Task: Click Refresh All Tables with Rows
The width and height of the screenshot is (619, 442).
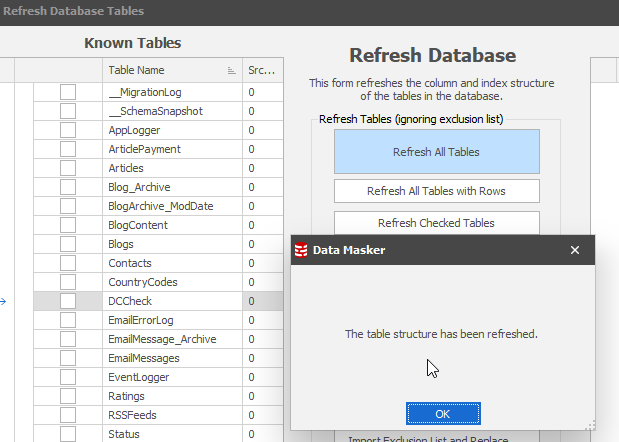Action: pyautogui.click(x=436, y=191)
